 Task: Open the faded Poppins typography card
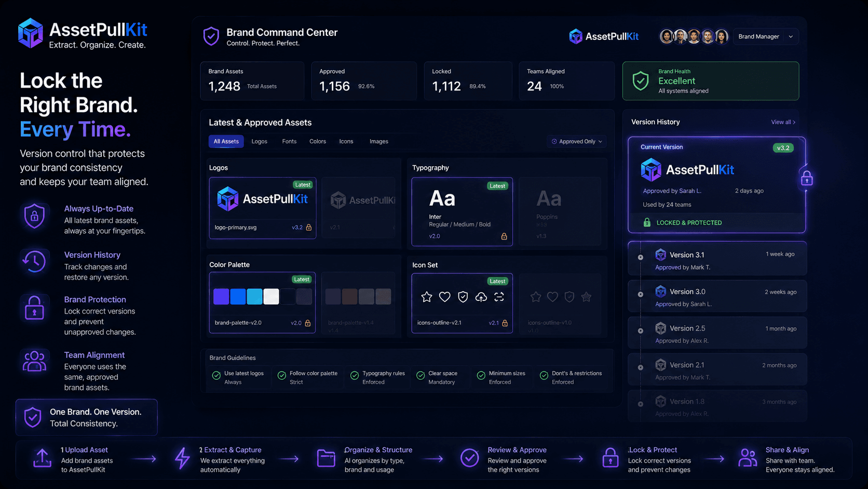tap(560, 211)
